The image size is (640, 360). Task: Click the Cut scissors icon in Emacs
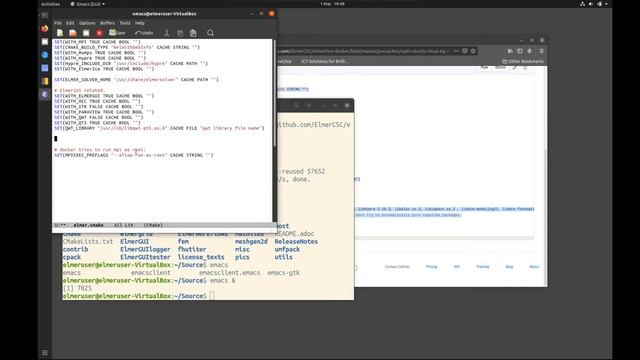(167, 33)
